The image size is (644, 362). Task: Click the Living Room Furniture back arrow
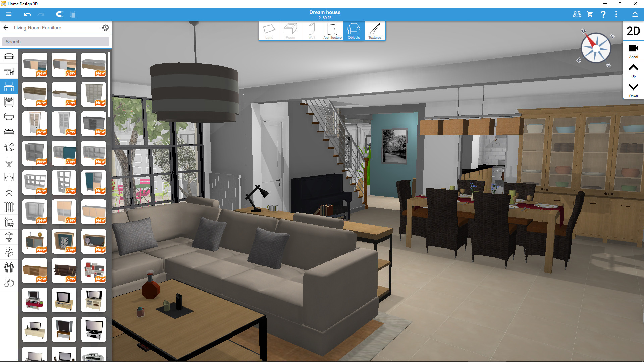[6, 27]
